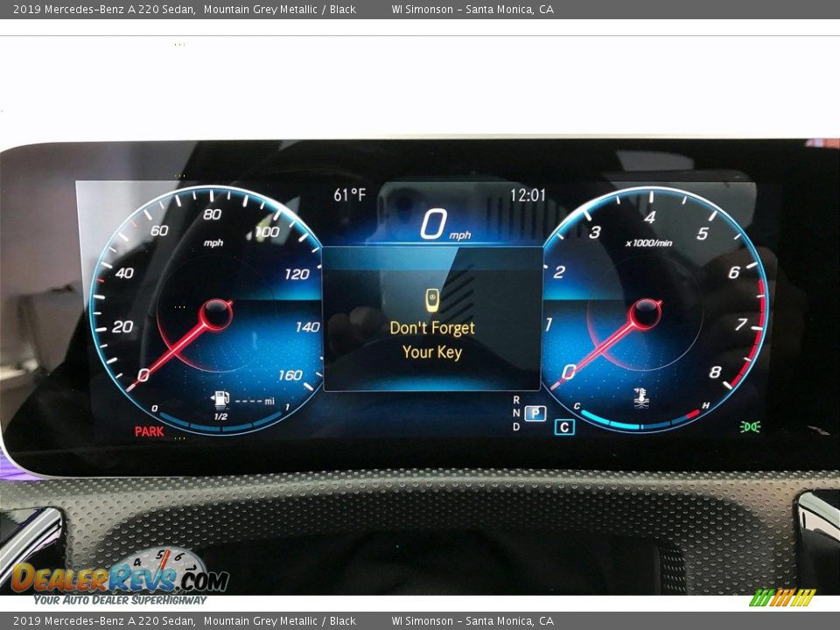Image resolution: width=840 pixels, height=630 pixels.
Task: Select the red speedometer needle hub
Action: point(216,315)
